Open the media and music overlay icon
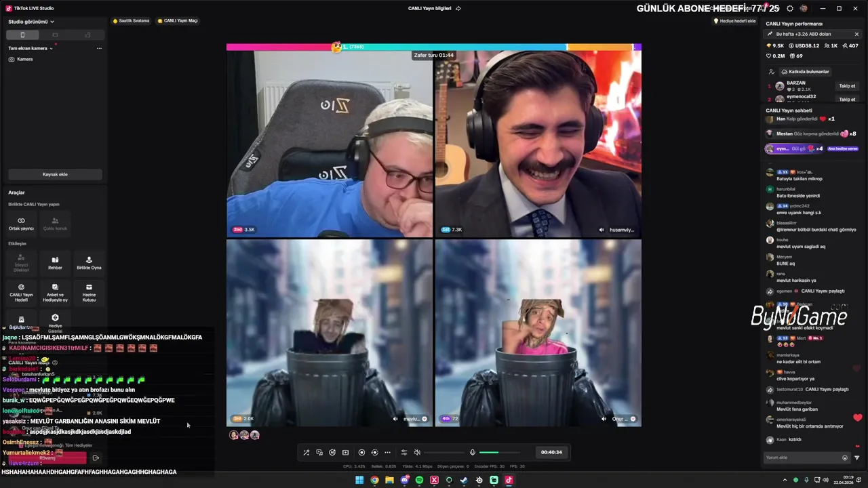The image size is (868, 488). click(x=319, y=452)
